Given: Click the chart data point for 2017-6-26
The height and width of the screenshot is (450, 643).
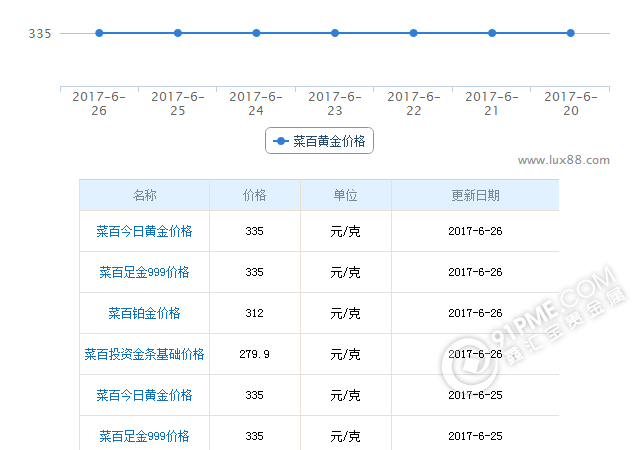Looking at the screenshot, I should tap(99, 33).
